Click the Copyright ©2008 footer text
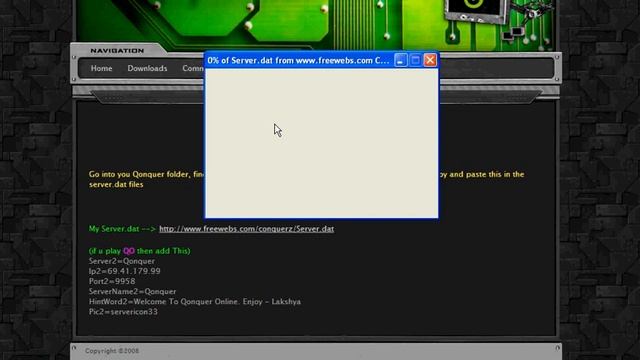The height and width of the screenshot is (360, 640). (112, 351)
